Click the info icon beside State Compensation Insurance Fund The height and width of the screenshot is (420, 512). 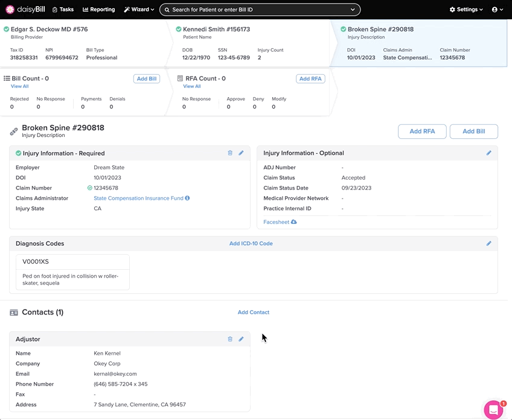[x=188, y=198]
